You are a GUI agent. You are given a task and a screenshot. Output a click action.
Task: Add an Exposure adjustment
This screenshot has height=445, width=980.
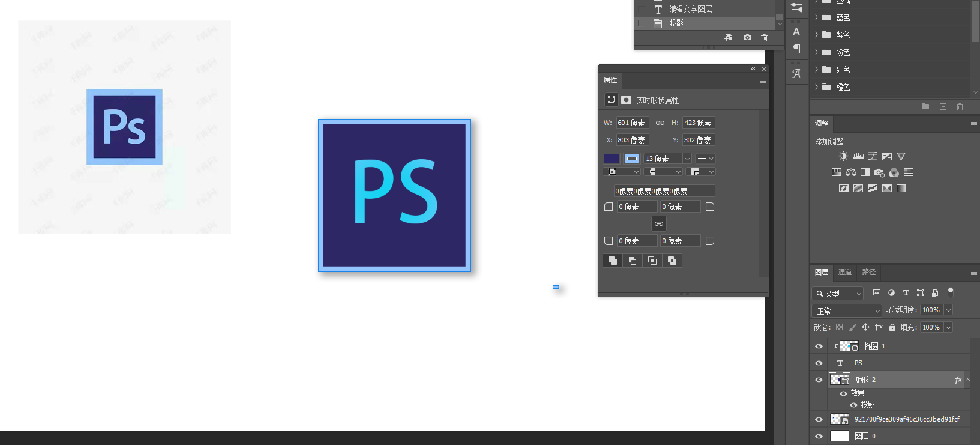(887, 156)
